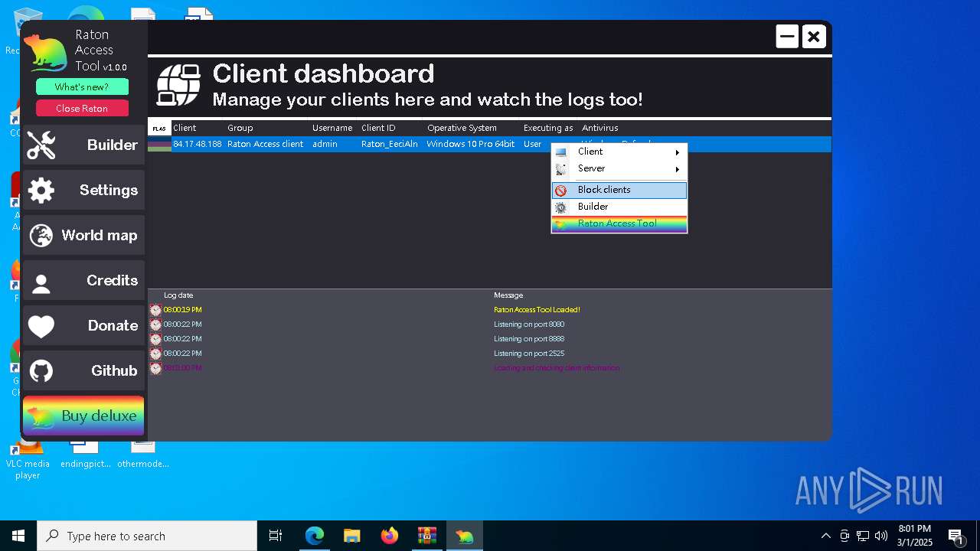Click the admin username cell
This screenshot has height=551, width=980.
pyautogui.click(x=325, y=144)
